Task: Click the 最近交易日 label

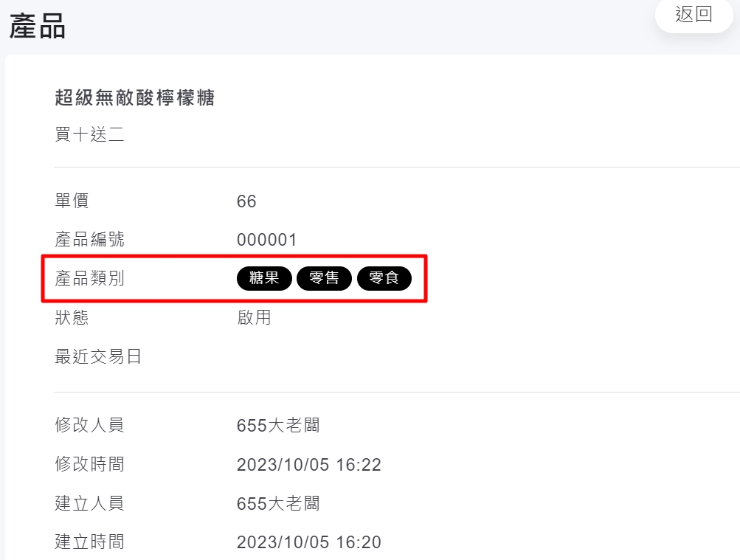Action: pos(98,357)
